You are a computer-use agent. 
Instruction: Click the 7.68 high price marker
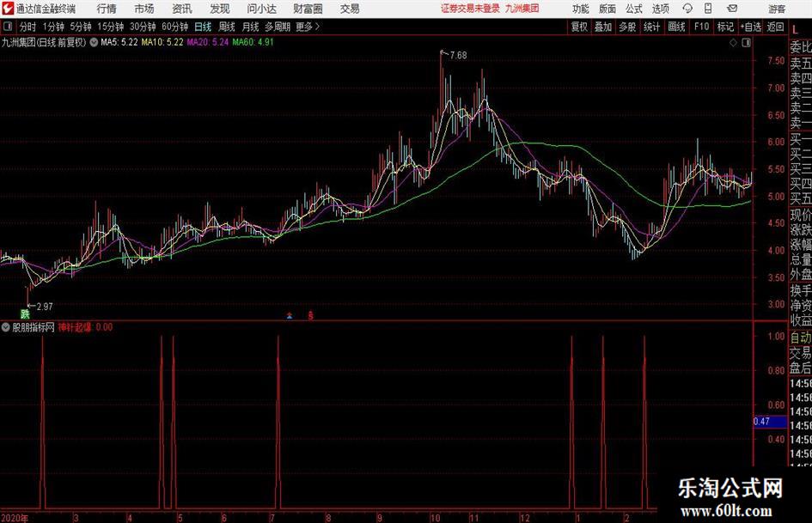pyautogui.click(x=458, y=56)
